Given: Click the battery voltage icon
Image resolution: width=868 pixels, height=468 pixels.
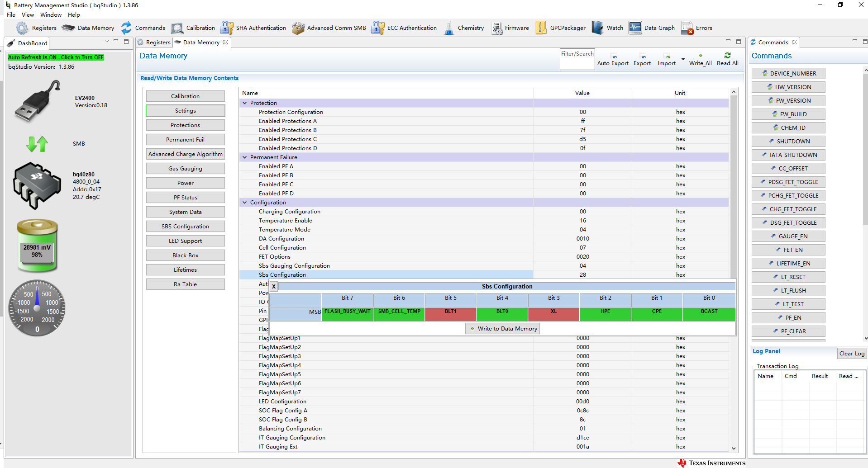Looking at the screenshot, I should [x=37, y=246].
